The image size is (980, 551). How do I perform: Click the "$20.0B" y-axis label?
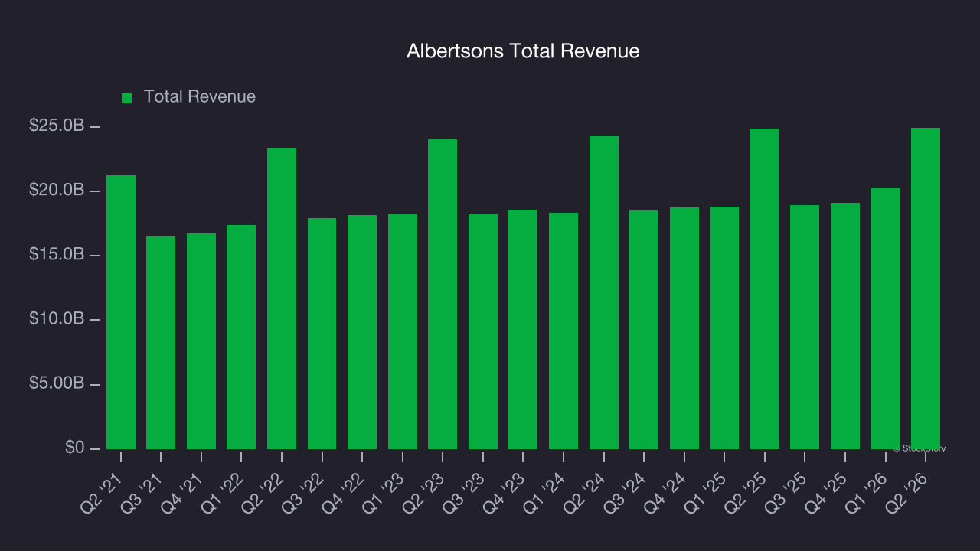57,190
